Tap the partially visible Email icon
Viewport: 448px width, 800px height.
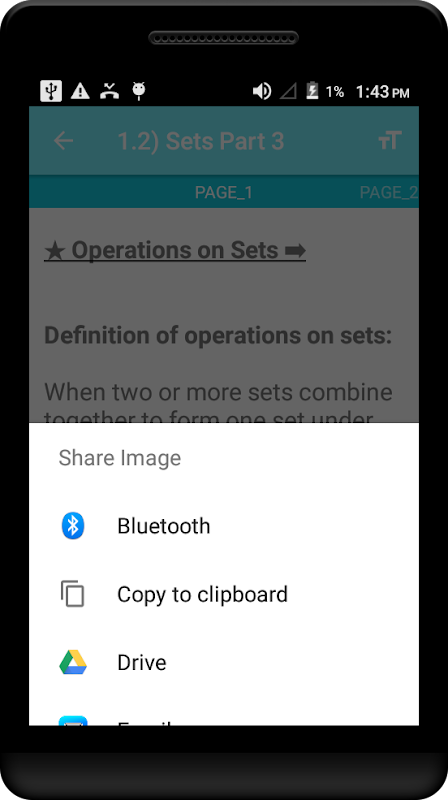tap(72, 720)
